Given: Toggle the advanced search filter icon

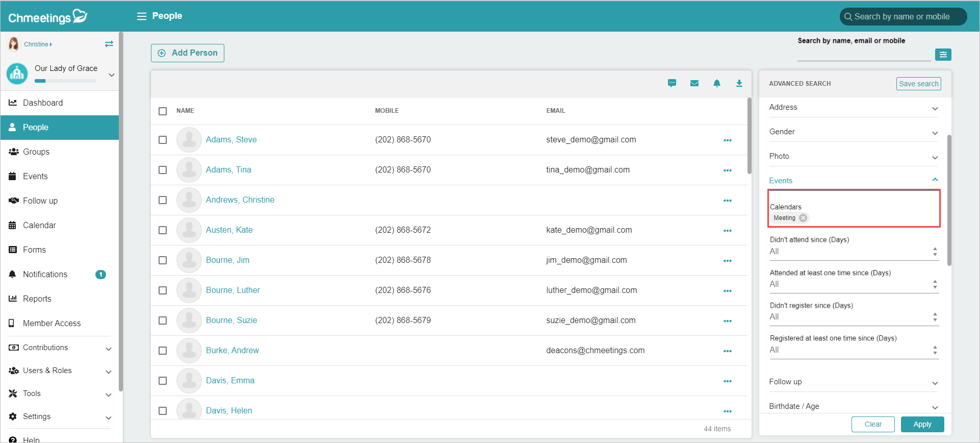Looking at the screenshot, I should 943,55.
